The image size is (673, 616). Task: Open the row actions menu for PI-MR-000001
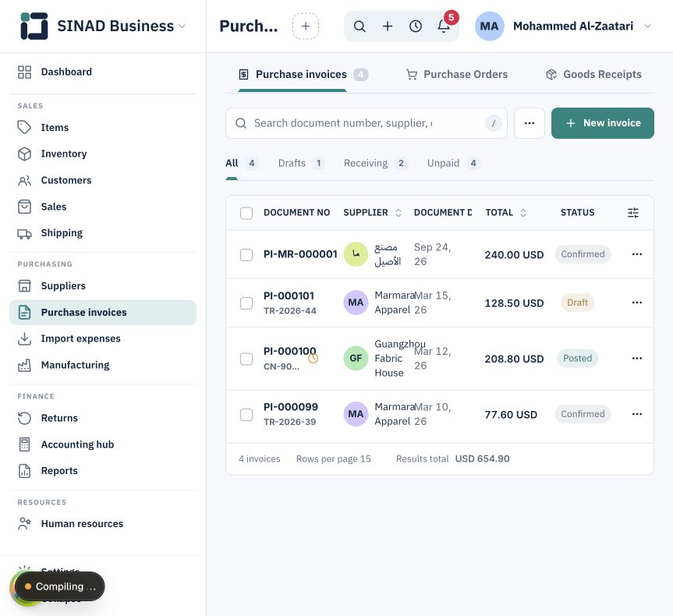(x=637, y=254)
